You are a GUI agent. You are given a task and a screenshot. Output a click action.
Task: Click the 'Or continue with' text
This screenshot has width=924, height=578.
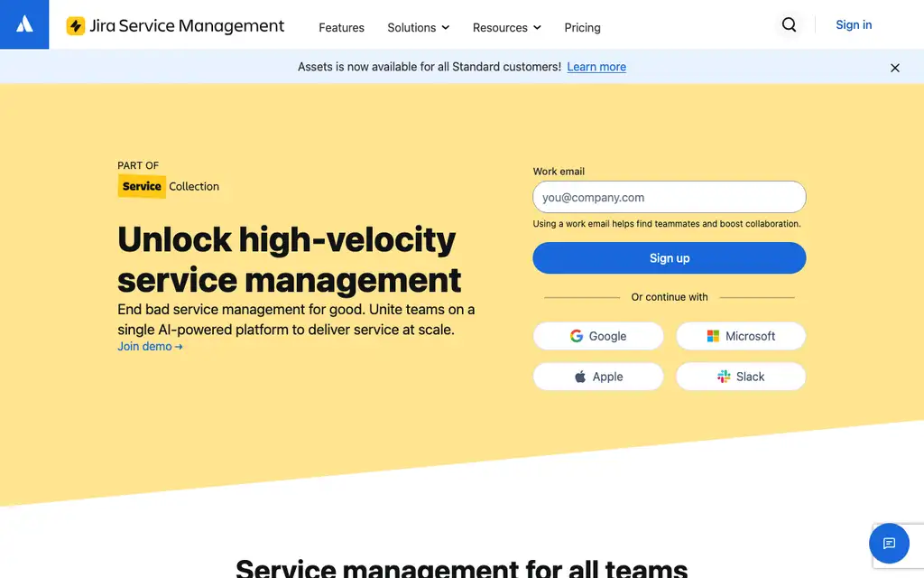670,297
